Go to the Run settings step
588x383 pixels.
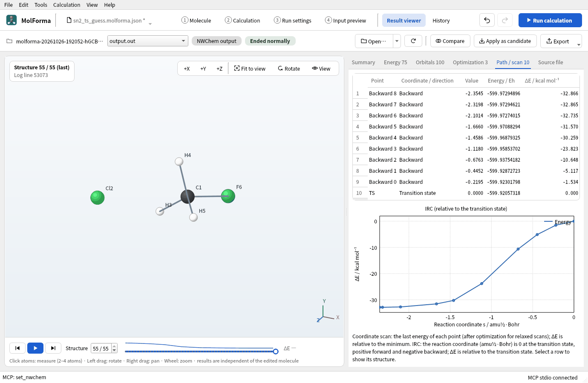click(x=292, y=20)
